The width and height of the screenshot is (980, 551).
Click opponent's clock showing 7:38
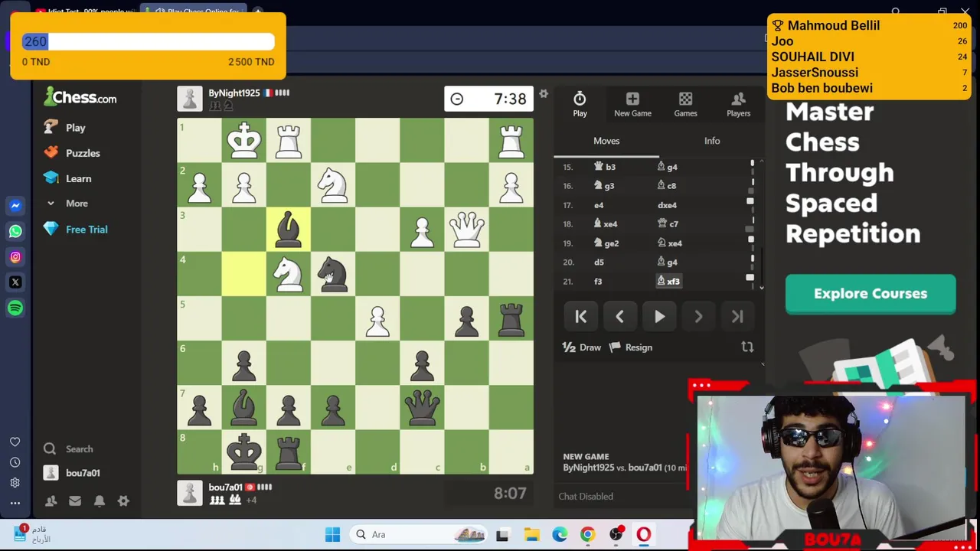488,99
